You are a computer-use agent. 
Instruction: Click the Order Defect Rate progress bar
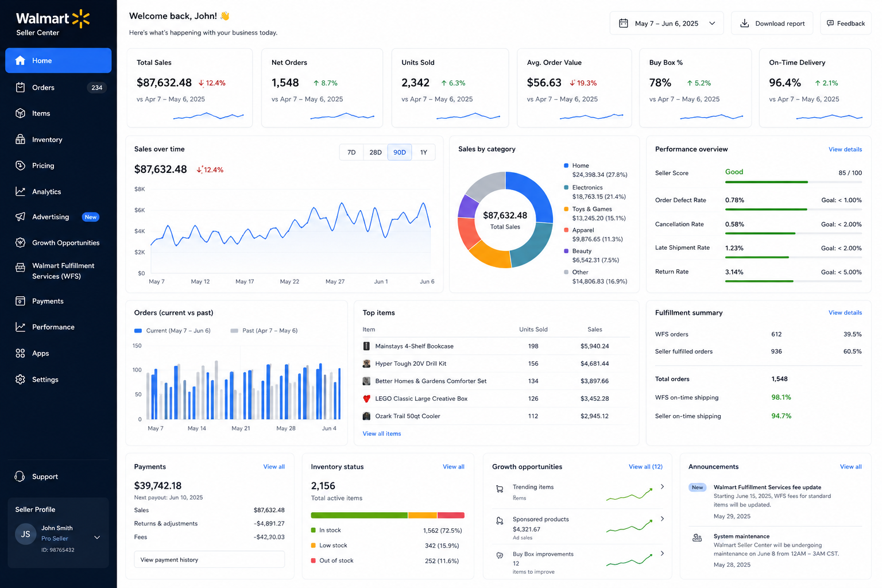793,210
